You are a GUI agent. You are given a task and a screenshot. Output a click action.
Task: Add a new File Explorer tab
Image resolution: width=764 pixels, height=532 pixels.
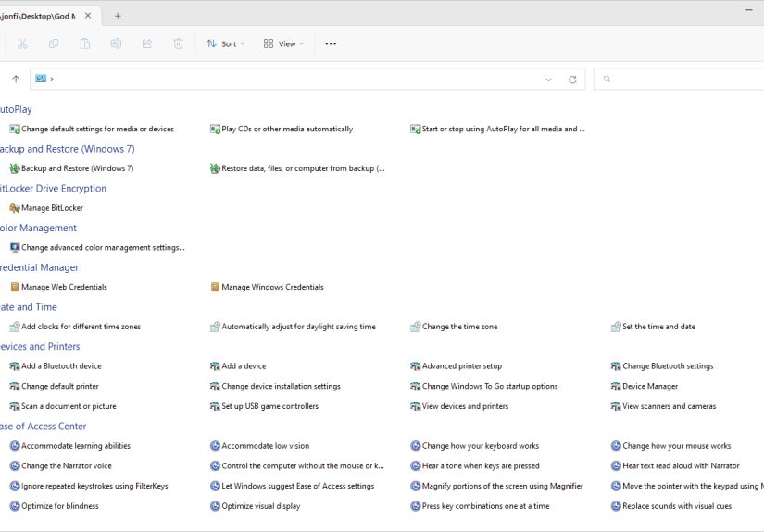118,16
